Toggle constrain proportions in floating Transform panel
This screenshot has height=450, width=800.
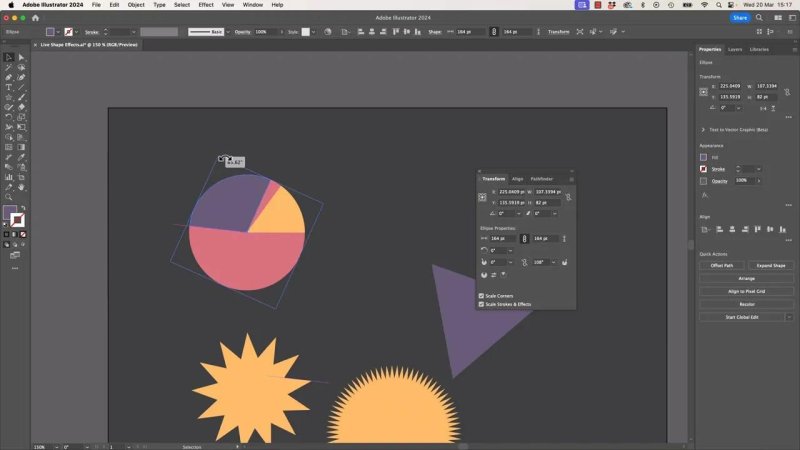click(568, 197)
